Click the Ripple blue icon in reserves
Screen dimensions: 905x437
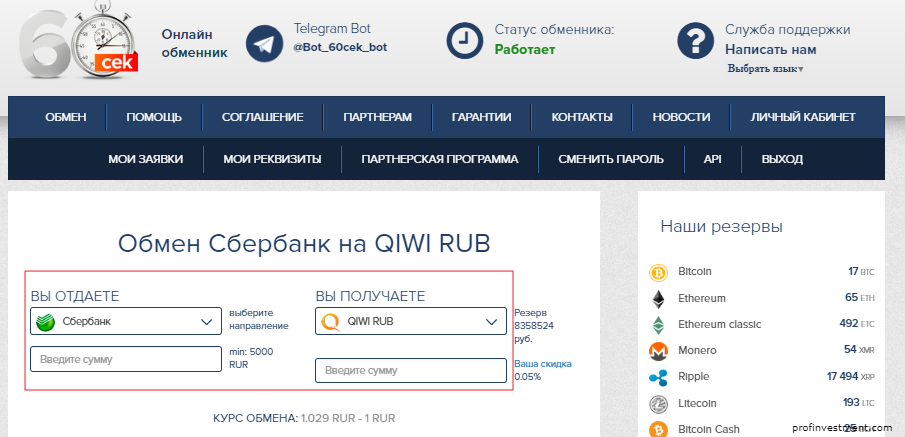coord(658,378)
